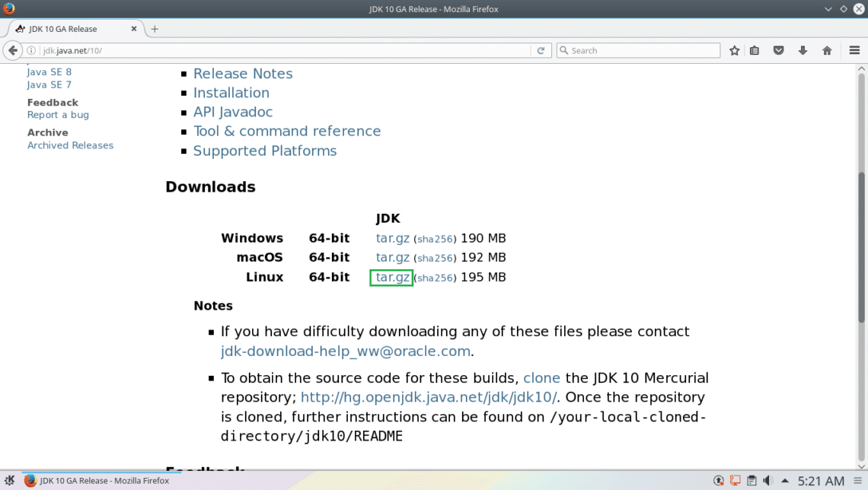Show site information with the info icon
Image resolution: width=868 pixels, height=490 pixels.
31,50
